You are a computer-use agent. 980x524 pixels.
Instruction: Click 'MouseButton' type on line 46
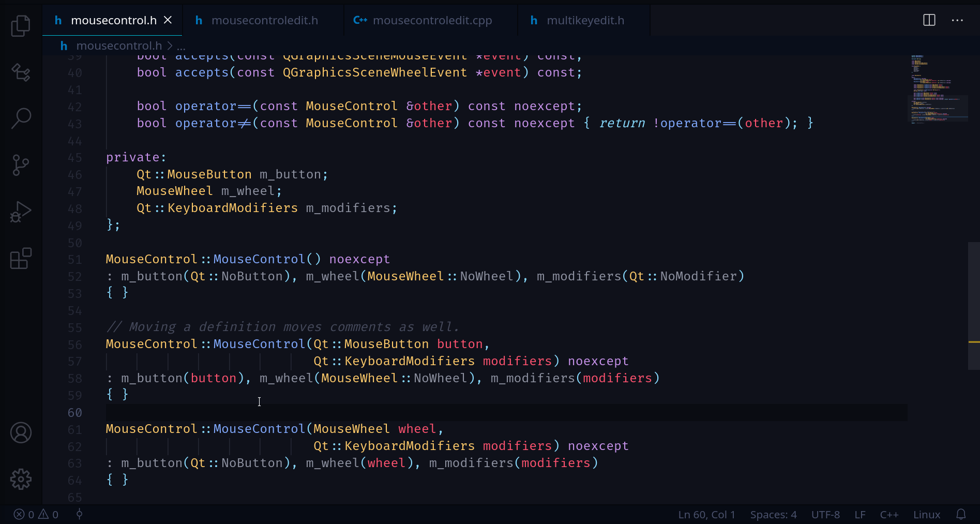(209, 174)
